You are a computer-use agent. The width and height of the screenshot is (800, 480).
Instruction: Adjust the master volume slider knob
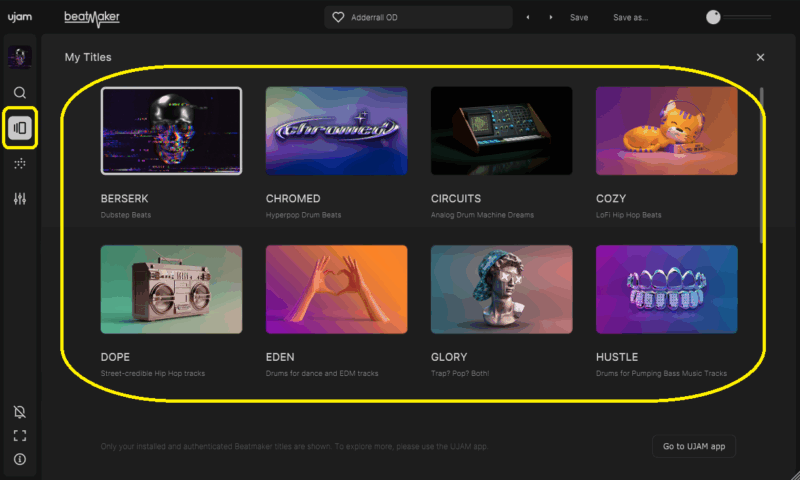[713, 17]
